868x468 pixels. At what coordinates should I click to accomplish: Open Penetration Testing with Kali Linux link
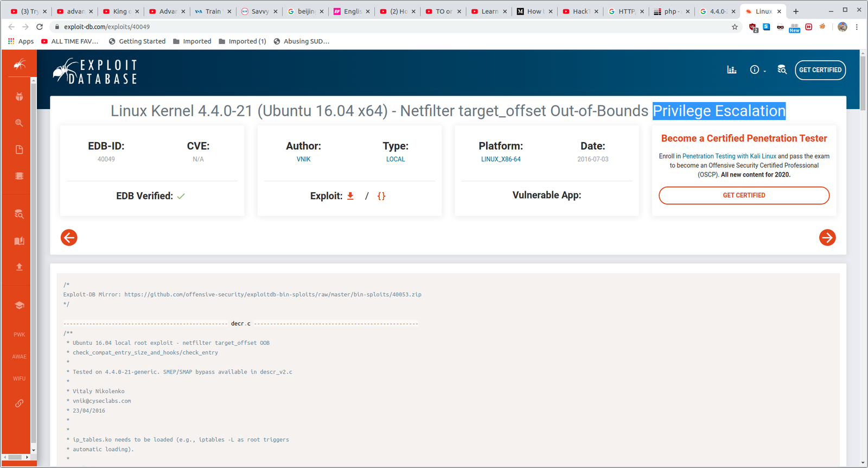point(729,156)
